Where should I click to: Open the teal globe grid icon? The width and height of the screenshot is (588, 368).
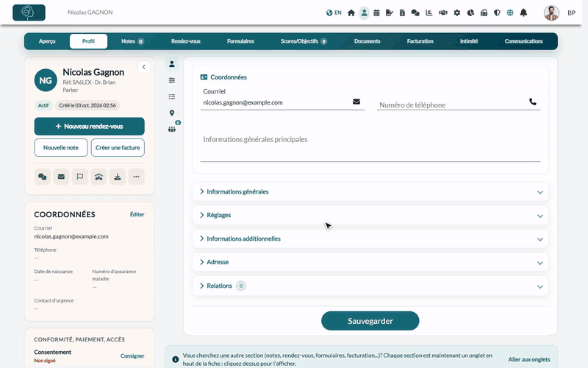pyautogui.click(x=510, y=13)
